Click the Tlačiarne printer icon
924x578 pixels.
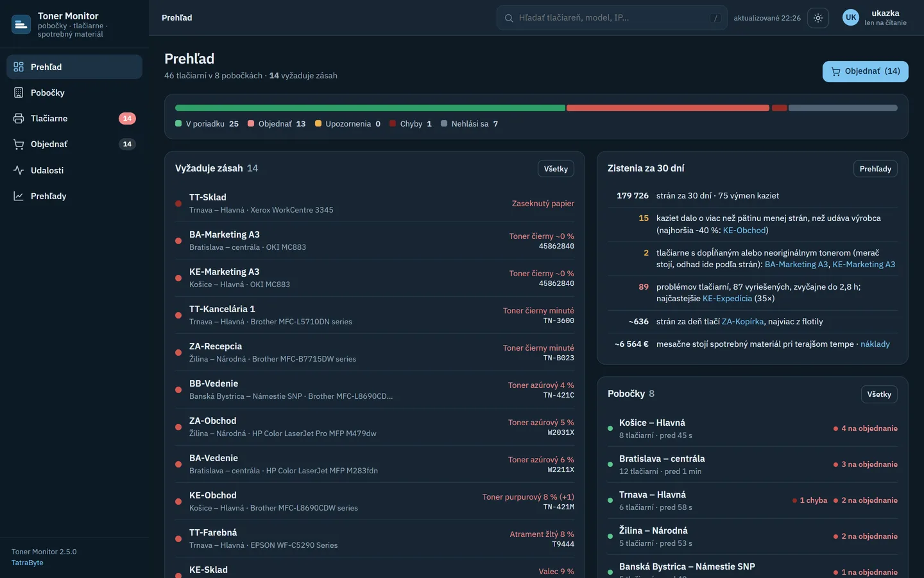(19, 118)
